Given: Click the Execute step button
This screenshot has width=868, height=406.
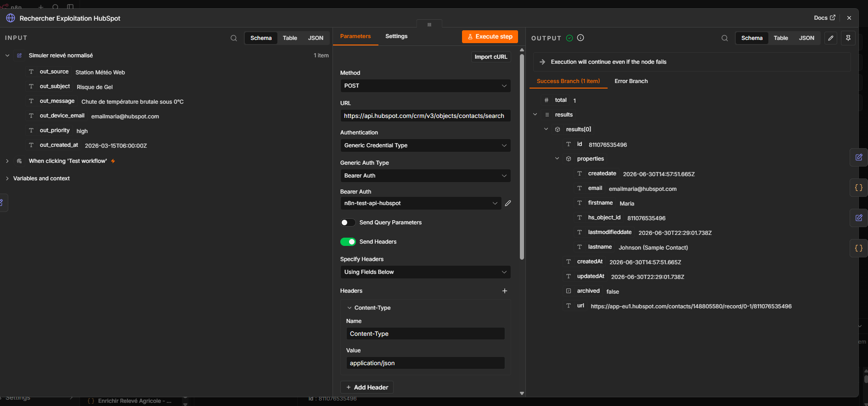Looking at the screenshot, I should [x=490, y=37].
